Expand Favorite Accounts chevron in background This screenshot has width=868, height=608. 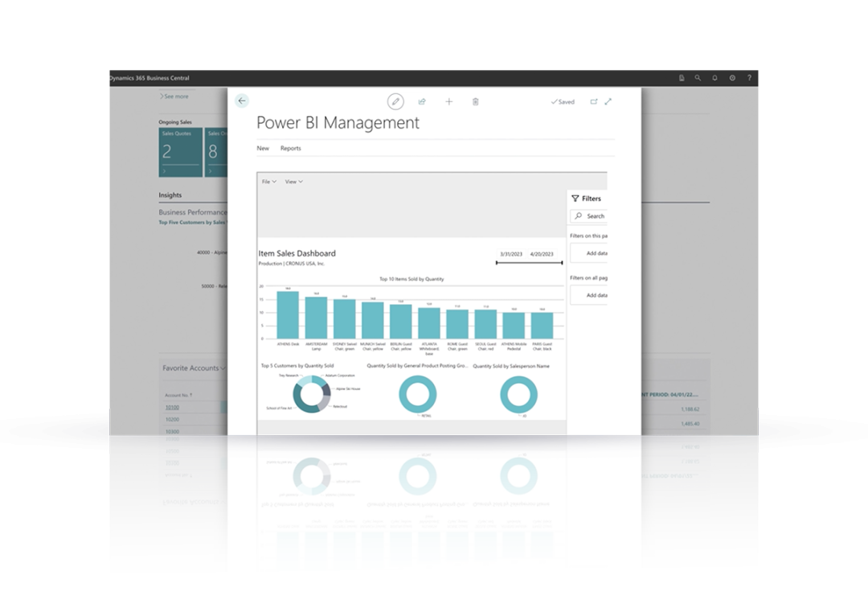tap(223, 368)
